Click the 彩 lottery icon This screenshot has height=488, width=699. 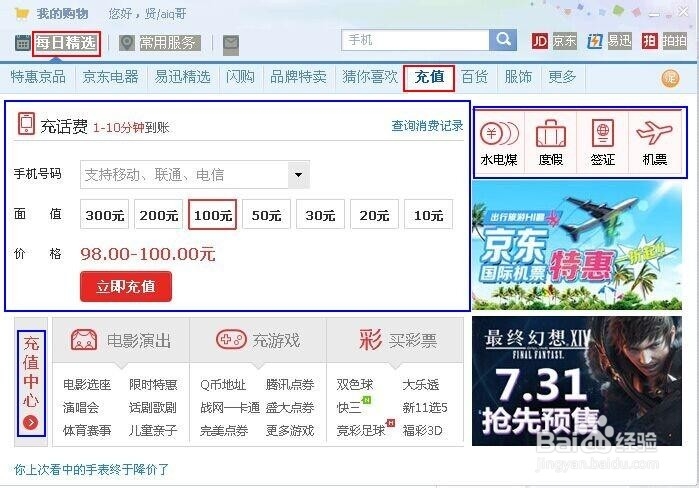[x=370, y=340]
